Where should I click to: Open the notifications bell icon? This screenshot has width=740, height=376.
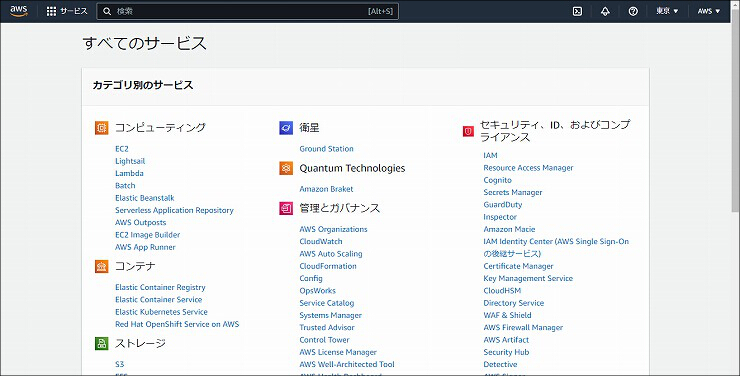coord(605,11)
